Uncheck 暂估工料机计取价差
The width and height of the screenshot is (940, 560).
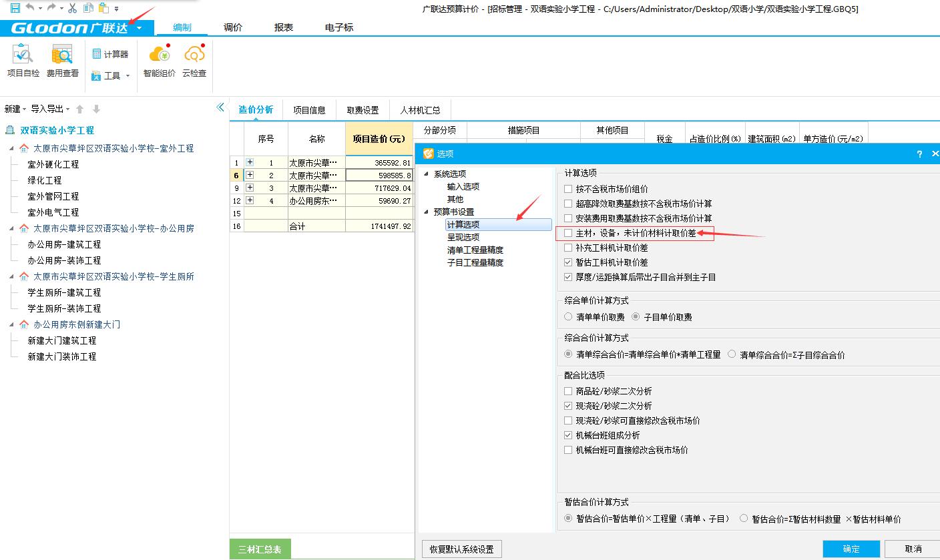coord(568,262)
